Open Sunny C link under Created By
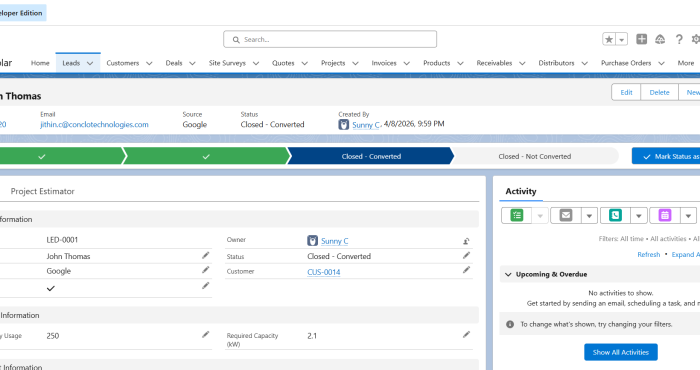Image resolution: width=700 pixels, height=370 pixels. pyautogui.click(x=366, y=125)
